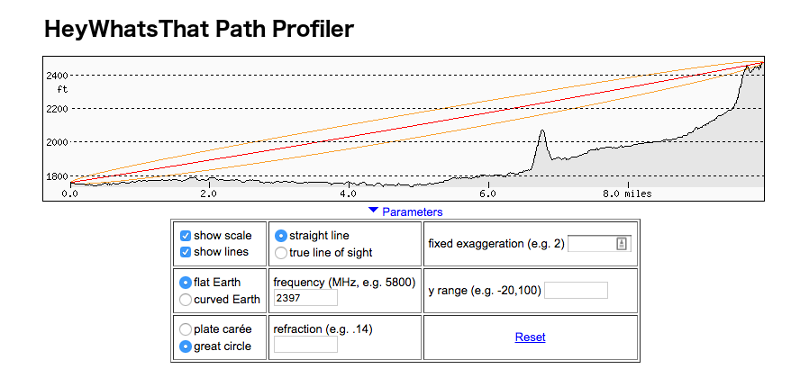Click the Reset link
This screenshot has width=800, height=387.
530,337
